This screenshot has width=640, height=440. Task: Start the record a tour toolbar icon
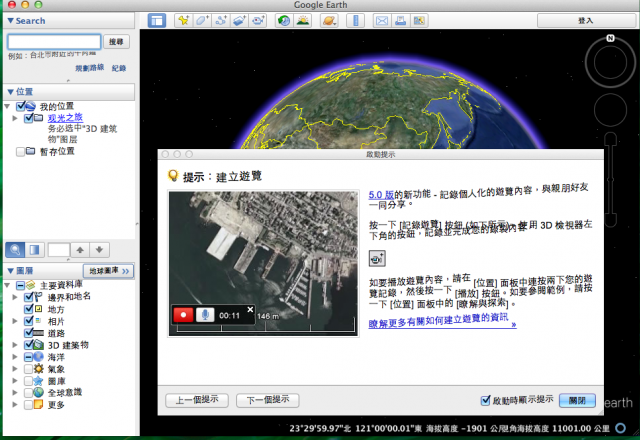258,20
